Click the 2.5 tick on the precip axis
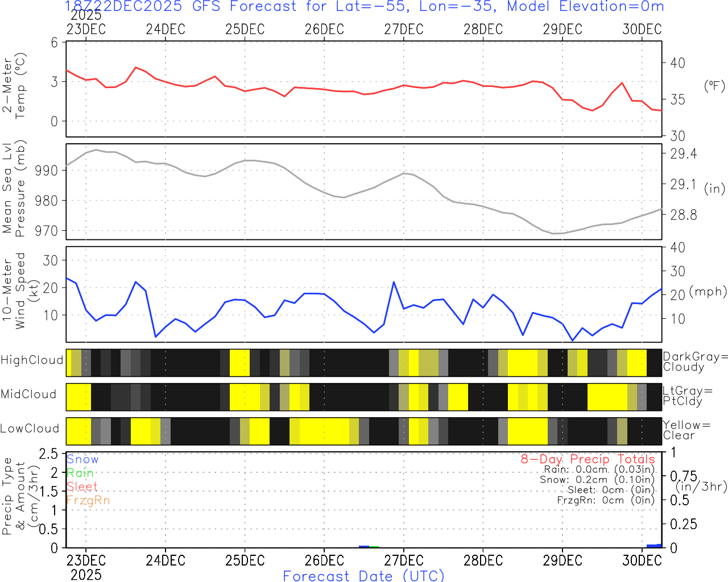 (48, 454)
